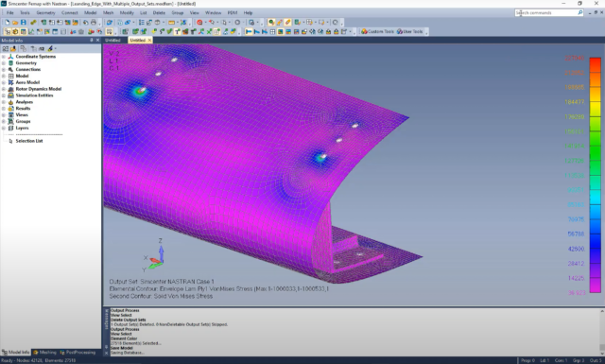Switch to the first Untitled view tab

112,40
